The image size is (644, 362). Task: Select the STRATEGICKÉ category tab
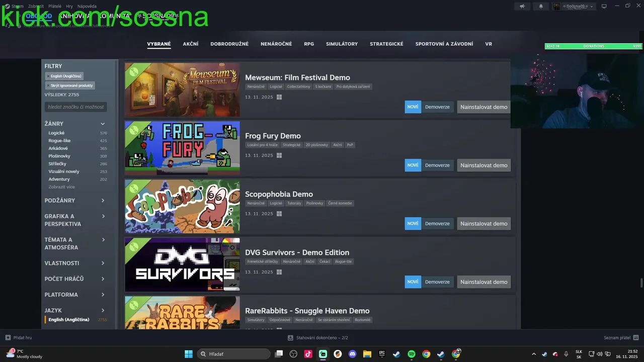point(386,44)
